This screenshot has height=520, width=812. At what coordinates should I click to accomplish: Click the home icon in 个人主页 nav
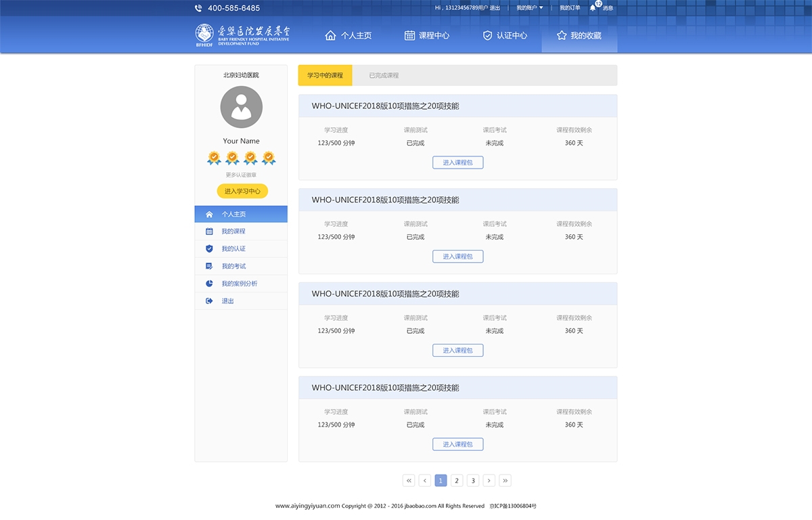click(330, 35)
